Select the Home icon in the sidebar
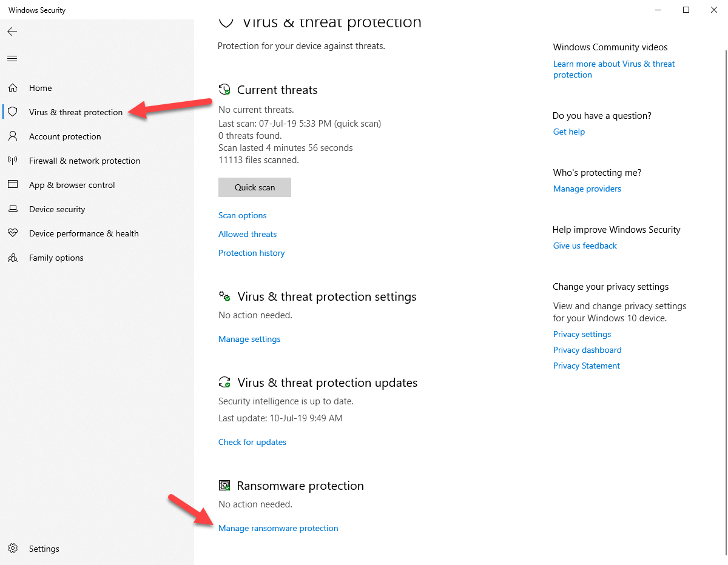The image size is (728, 565). click(12, 87)
